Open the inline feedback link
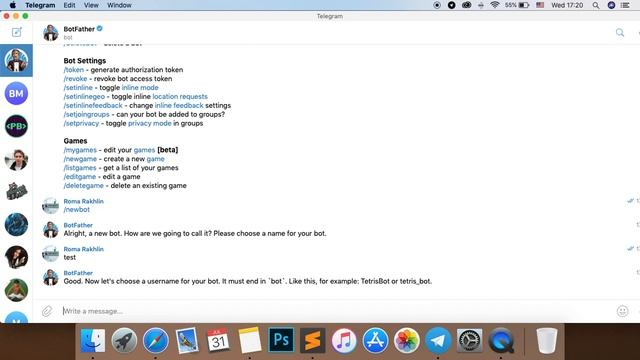The width and height of the screenshot is (640, 360). pos(179,106)
